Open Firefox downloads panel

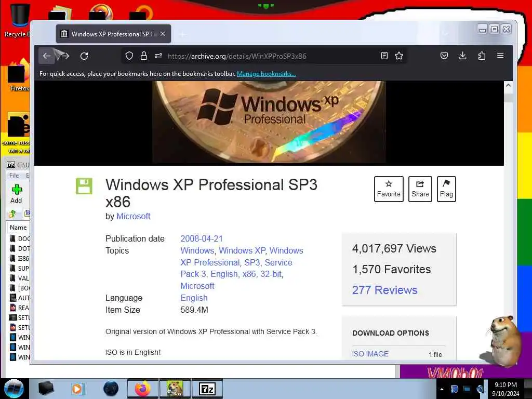click(x=462, y=56)
